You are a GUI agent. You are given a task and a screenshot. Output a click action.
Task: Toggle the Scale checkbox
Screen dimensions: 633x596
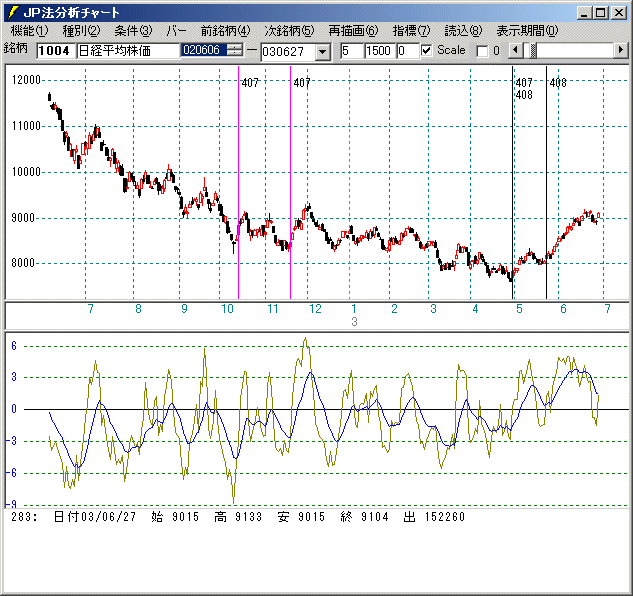click(428, 50)
